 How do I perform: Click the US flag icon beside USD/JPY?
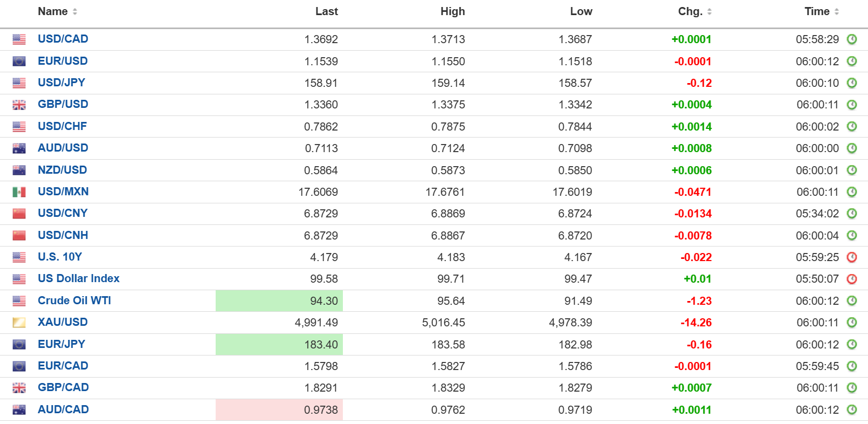coord(19,83)
